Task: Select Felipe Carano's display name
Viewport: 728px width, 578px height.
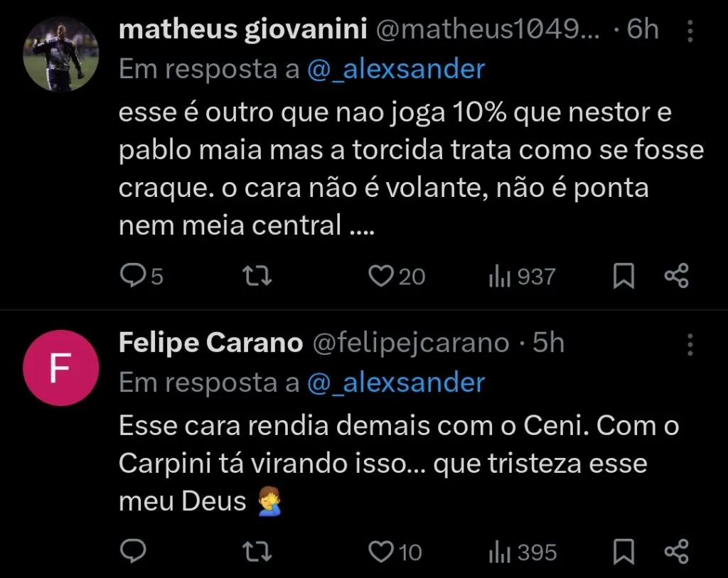Action: pos(210,342)
